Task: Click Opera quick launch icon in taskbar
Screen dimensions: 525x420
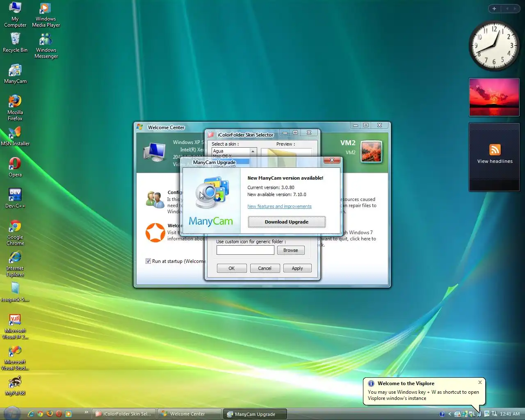Action: point(59,414)
